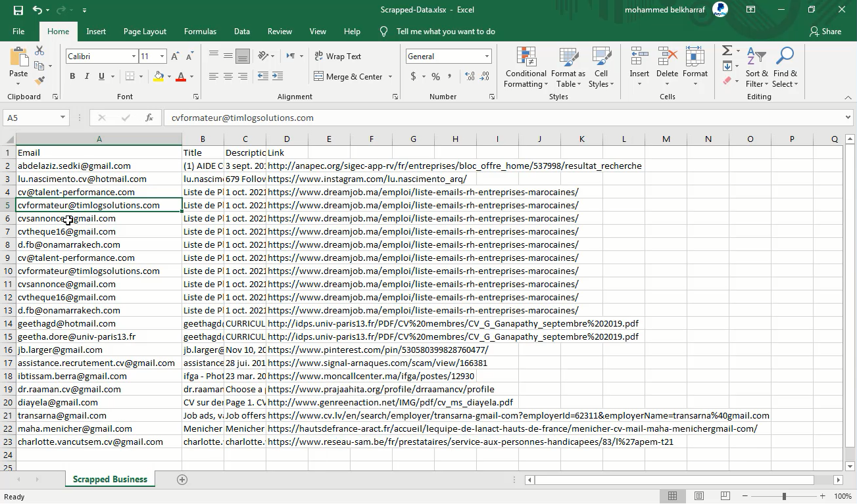Expand the Merge & Center dropdown arrow
Screen dimensions: 857x504
tap(390, 77)
